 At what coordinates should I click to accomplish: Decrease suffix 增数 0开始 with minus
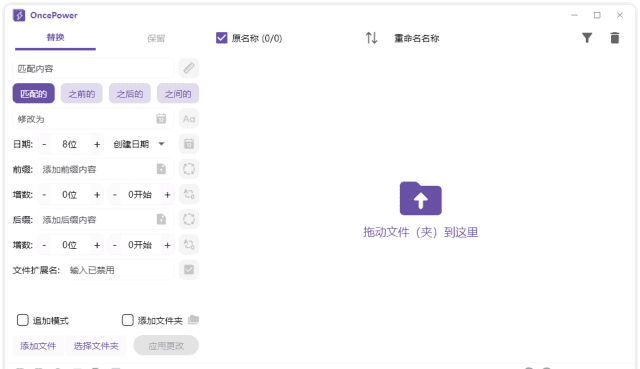(x=115, y=245)
